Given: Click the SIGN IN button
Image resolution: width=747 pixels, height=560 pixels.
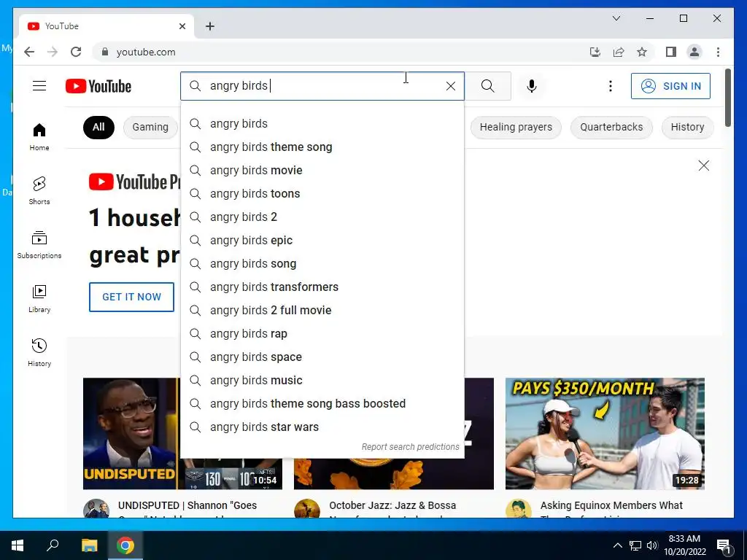Looking at the screenshot, I should pyautogui.click(x=670, y=86).
